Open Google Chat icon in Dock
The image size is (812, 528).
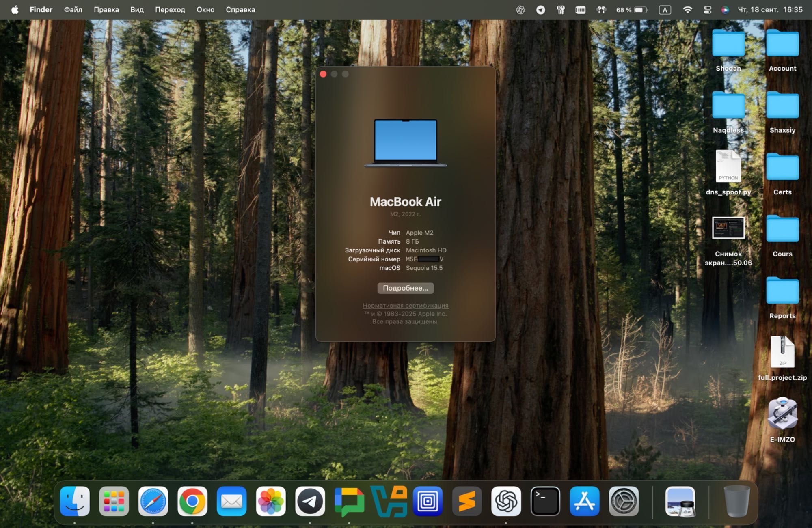[349, 501]
